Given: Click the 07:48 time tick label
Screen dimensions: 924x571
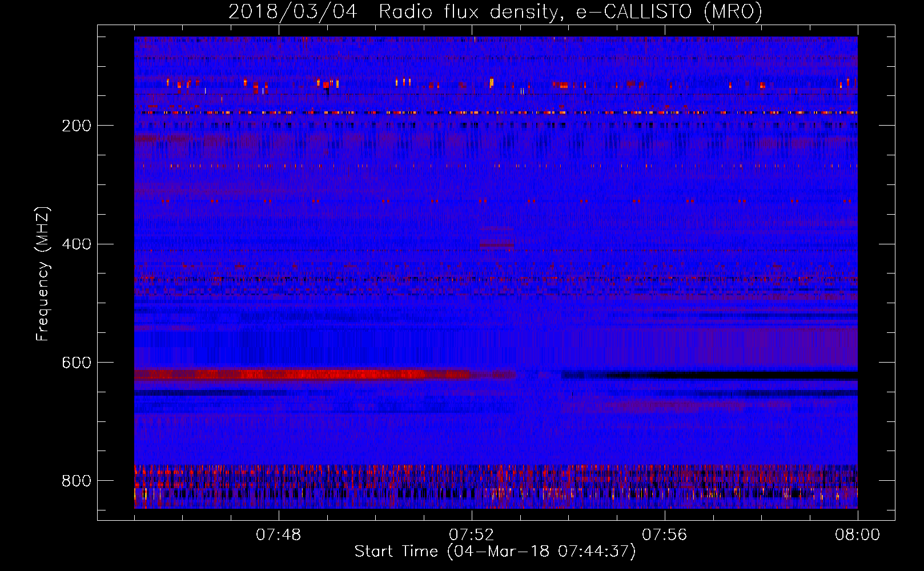Looking at the screenshot, I should click(279, 535).
